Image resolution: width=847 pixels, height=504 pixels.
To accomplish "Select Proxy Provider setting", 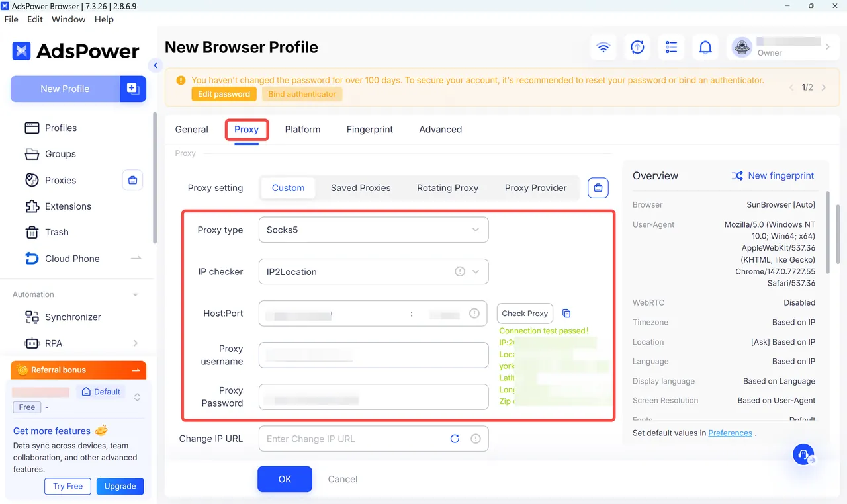I will pyautogui.click(x=535, y=188).
